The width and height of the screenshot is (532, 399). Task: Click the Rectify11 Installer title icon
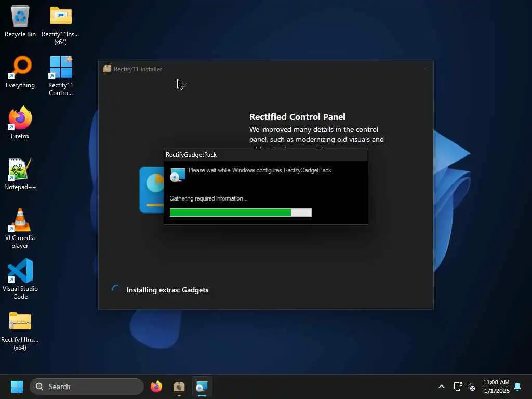(107, 69)
